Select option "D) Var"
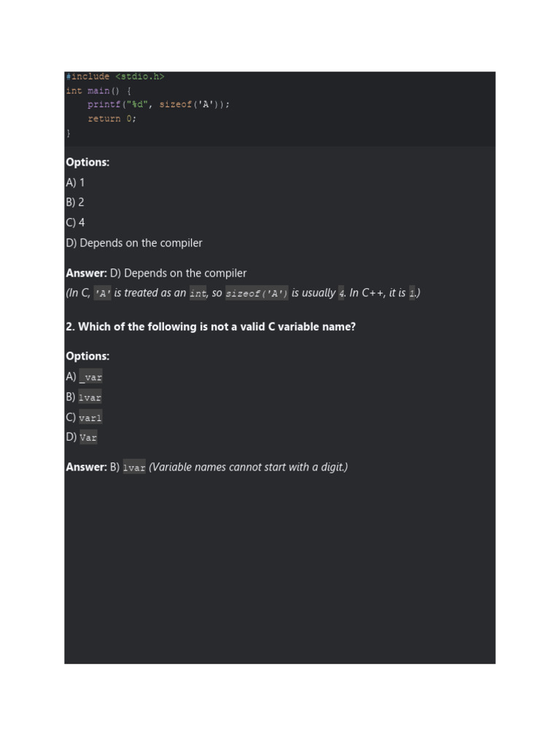 81,438
